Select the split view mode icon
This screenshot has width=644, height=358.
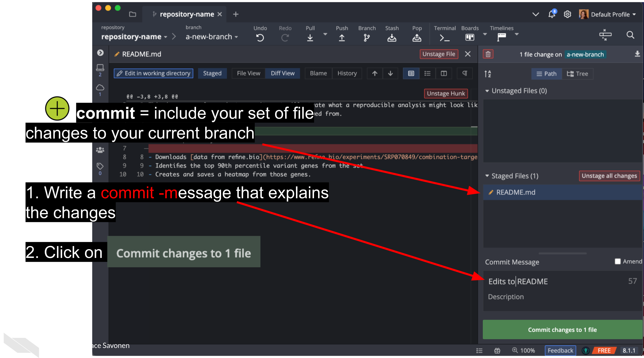444,74
